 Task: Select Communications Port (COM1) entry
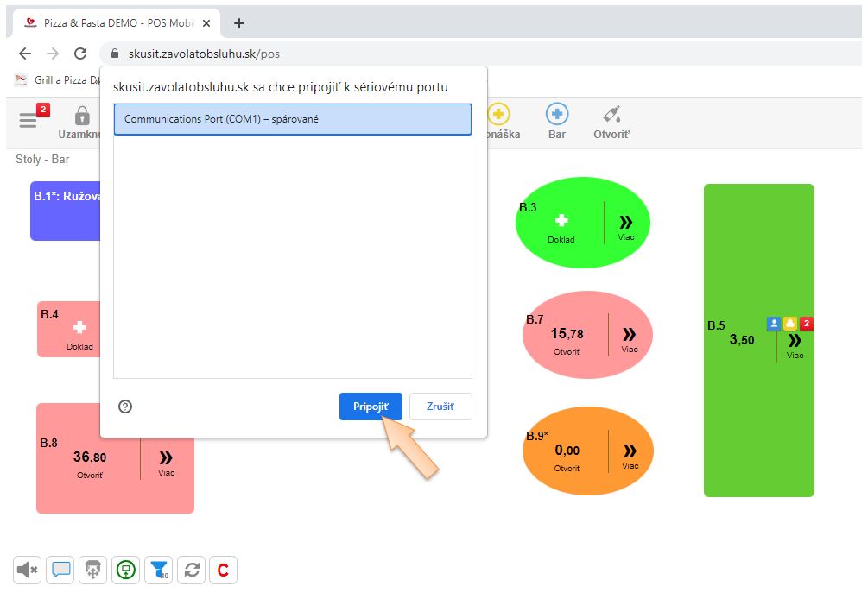293,119
